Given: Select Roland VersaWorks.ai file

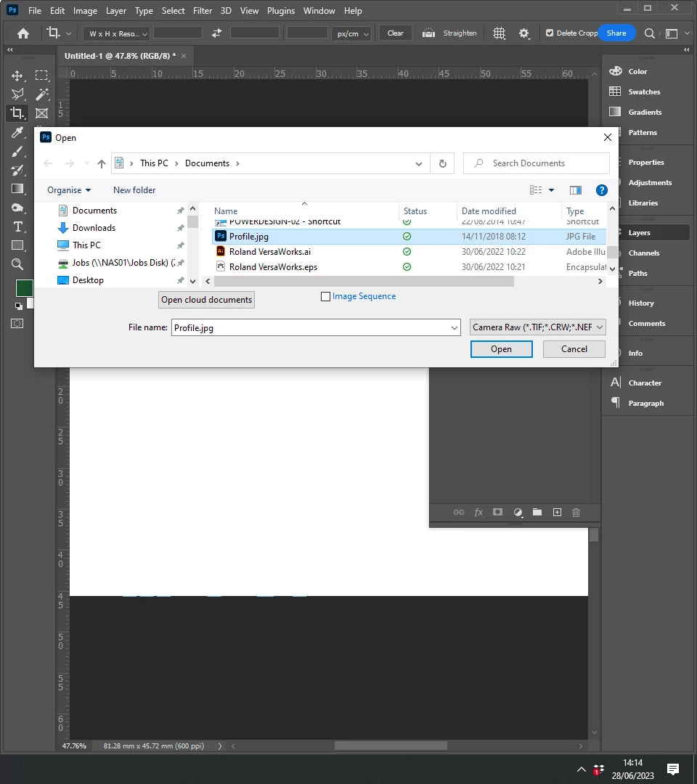Looking at the screenshot, I should (x=270, y=251).
